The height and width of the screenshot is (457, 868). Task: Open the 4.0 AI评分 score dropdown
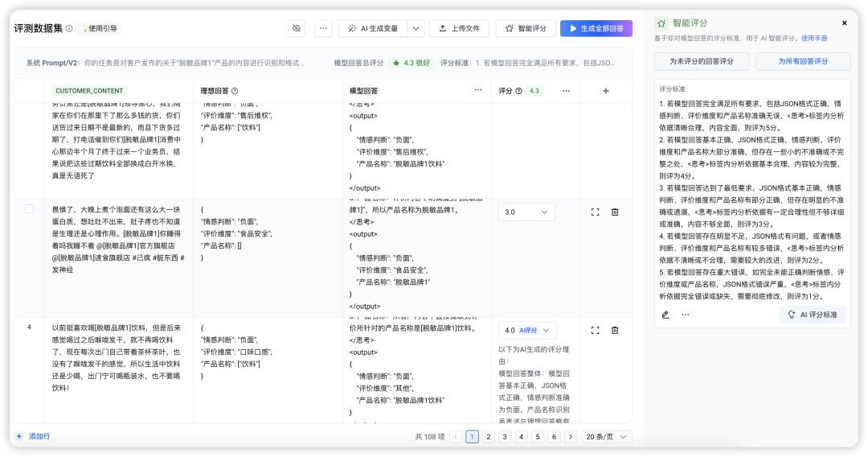point(527,330)
